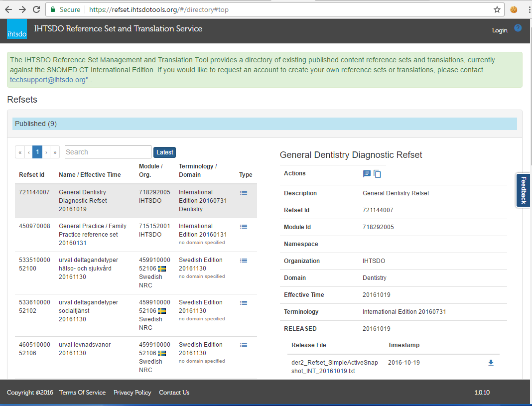Select urval deltagandetyper socialtjänst row
This screenshot has height=406, width=532.
coord(135,315)
